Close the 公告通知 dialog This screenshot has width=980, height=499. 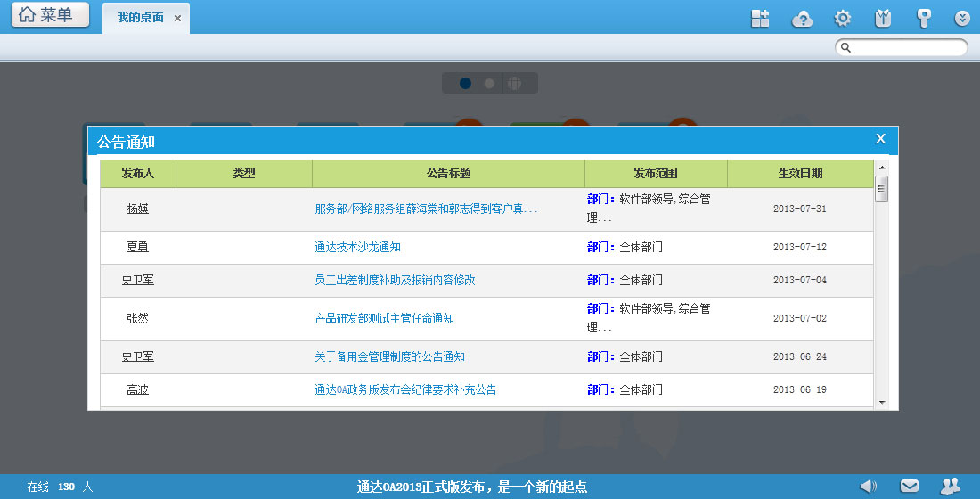tap(880, 138)
